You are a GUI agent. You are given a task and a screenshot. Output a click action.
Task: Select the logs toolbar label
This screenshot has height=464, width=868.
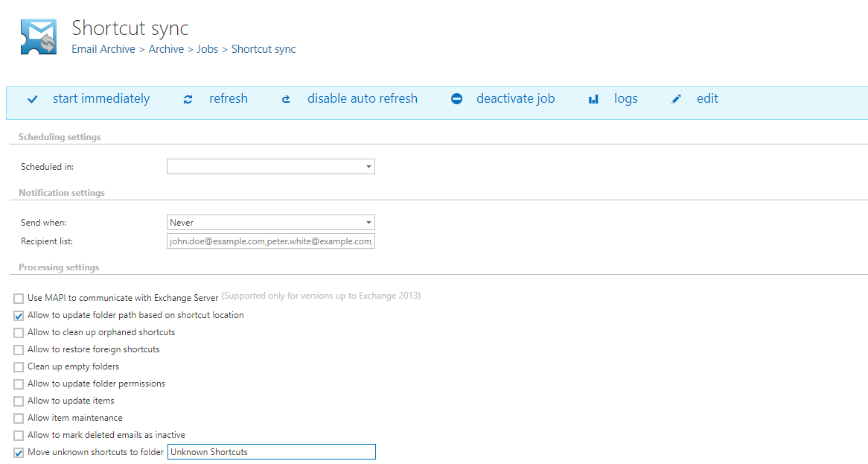point(625,99)
